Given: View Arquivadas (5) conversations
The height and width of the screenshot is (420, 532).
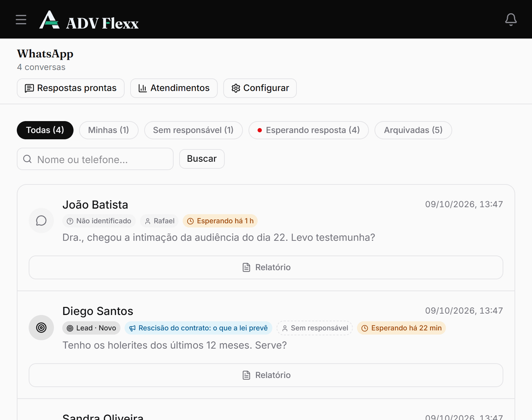Looking at the screenshot, I should pos(413,130).
